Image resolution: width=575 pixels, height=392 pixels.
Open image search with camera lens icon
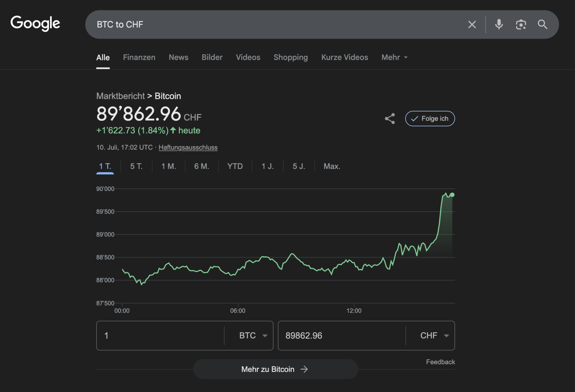coord(521,24)
